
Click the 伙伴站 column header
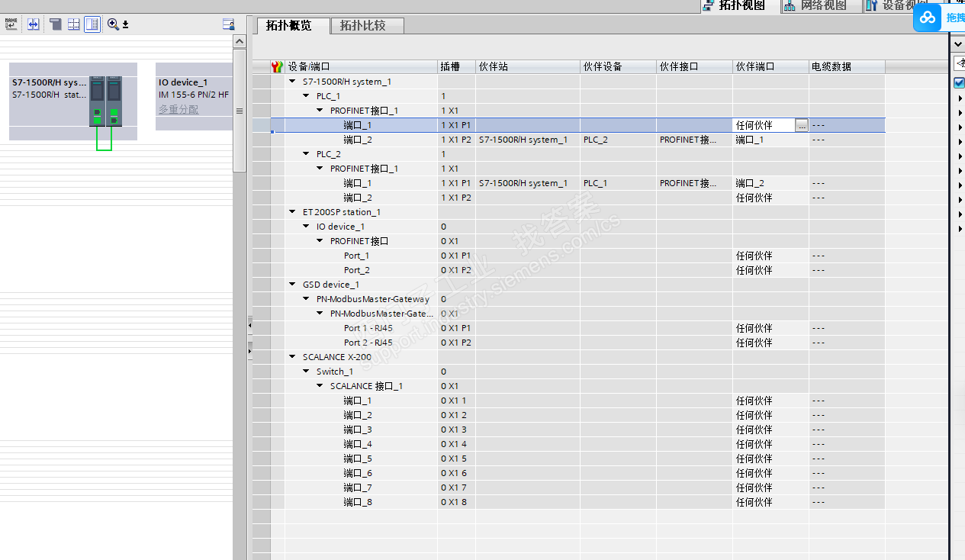(528, 67)
